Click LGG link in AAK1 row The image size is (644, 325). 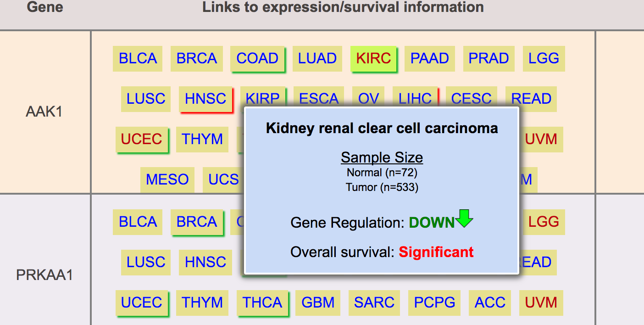(x=544, y=58)
